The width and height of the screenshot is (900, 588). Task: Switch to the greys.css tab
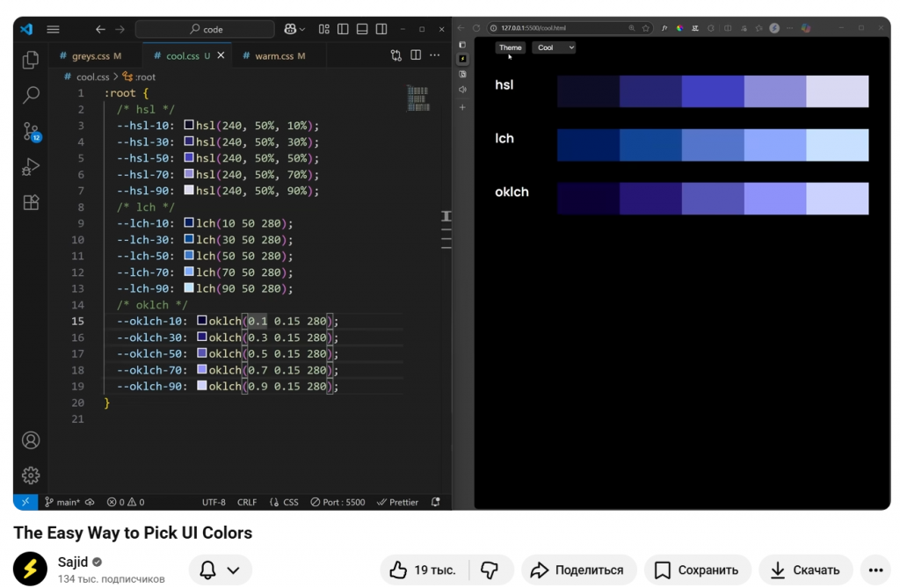click(x=90, y=56)
